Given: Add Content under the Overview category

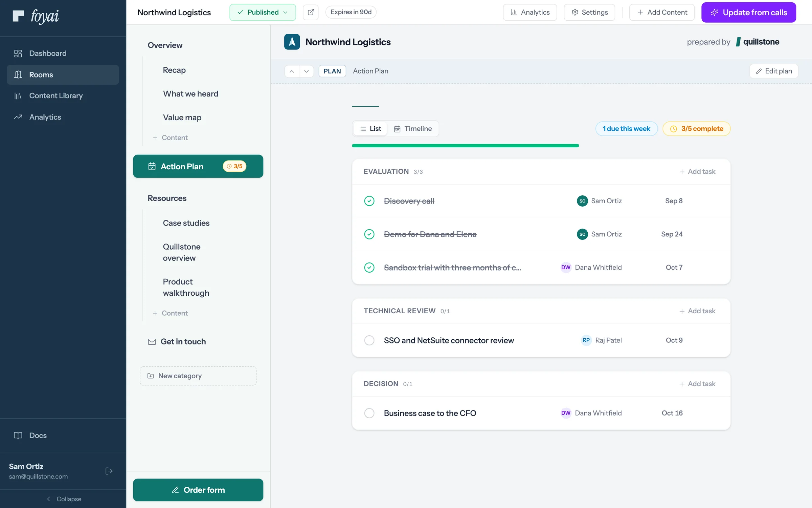Looking at the screenshot, I should coord(170,137).
